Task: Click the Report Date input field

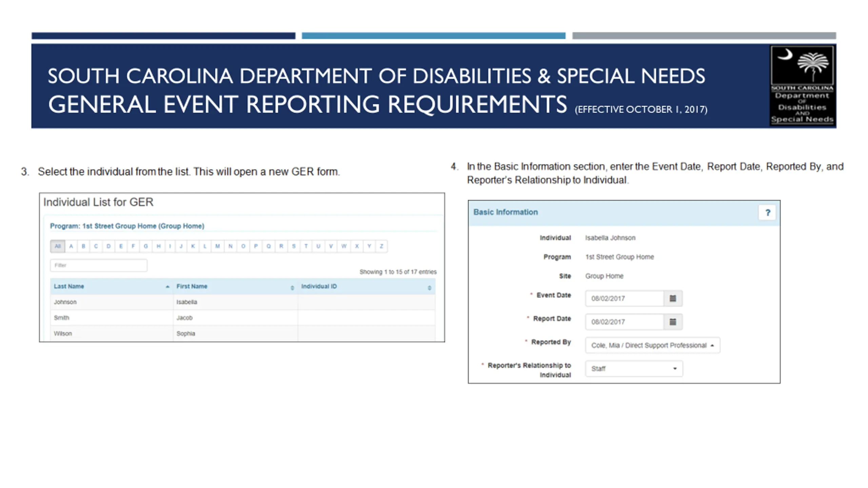Action: [624, 322]
